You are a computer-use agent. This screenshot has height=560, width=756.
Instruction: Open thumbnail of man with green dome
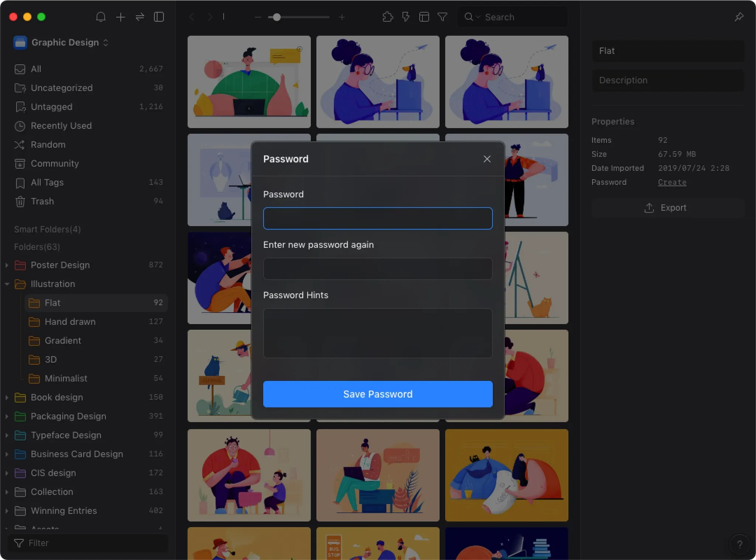[249, 82]
